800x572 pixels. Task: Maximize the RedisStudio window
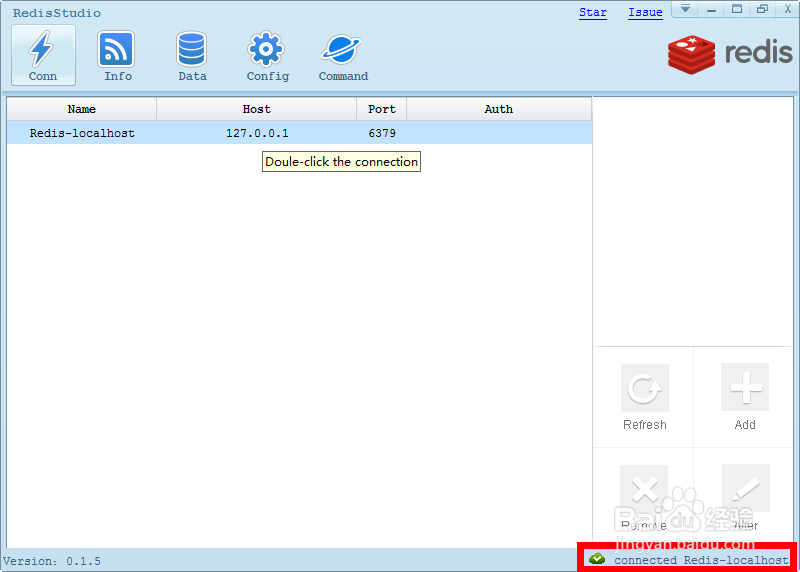(x=737, y=9)
